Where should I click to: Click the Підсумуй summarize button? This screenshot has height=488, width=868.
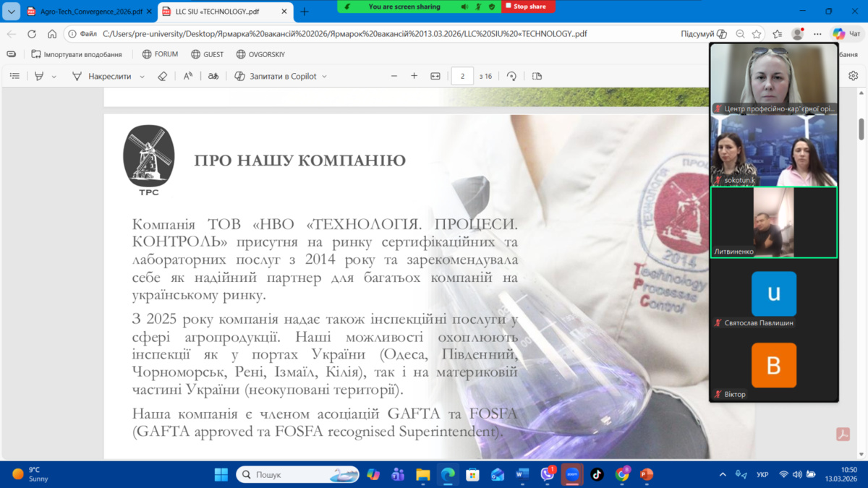[703, 34]
